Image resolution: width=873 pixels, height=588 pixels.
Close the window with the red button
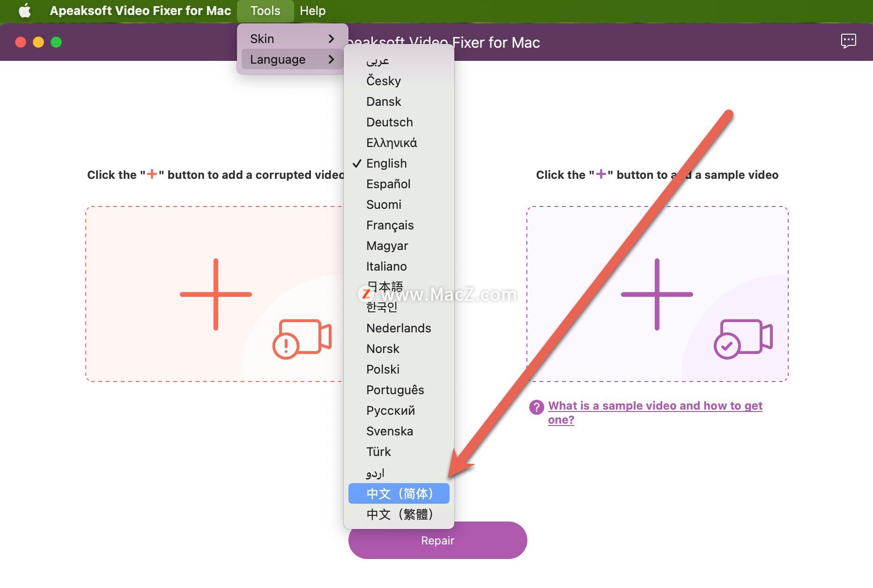[21, 42]
